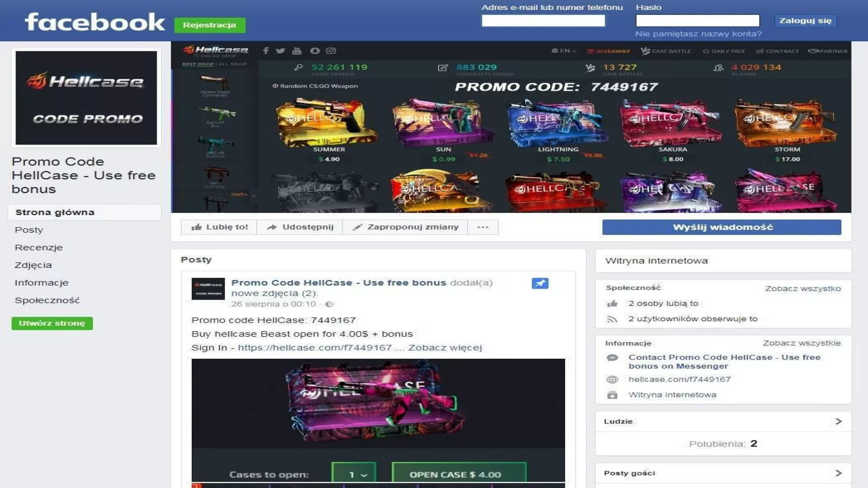Screen dimensions: 868x488
Task: Click the globe website icon in Informacje
Action: pyautogui.click(x=612, y=380)
